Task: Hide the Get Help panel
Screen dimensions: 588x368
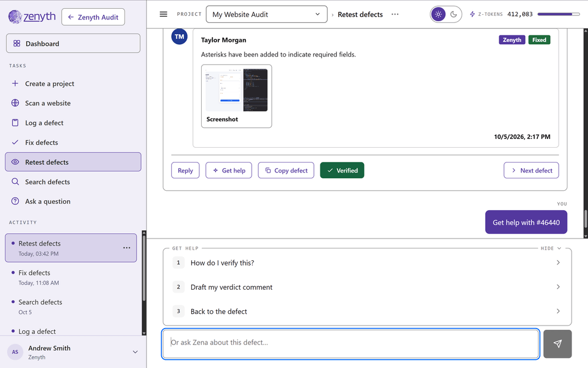Action: point(551,248)
